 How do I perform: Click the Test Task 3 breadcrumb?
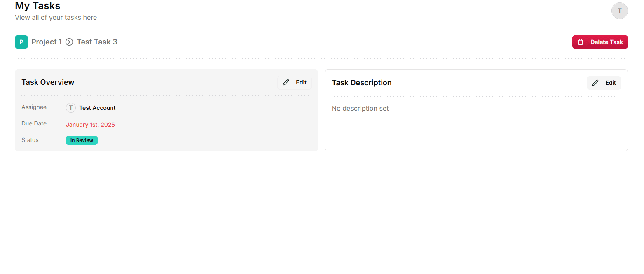coord(97,42)
